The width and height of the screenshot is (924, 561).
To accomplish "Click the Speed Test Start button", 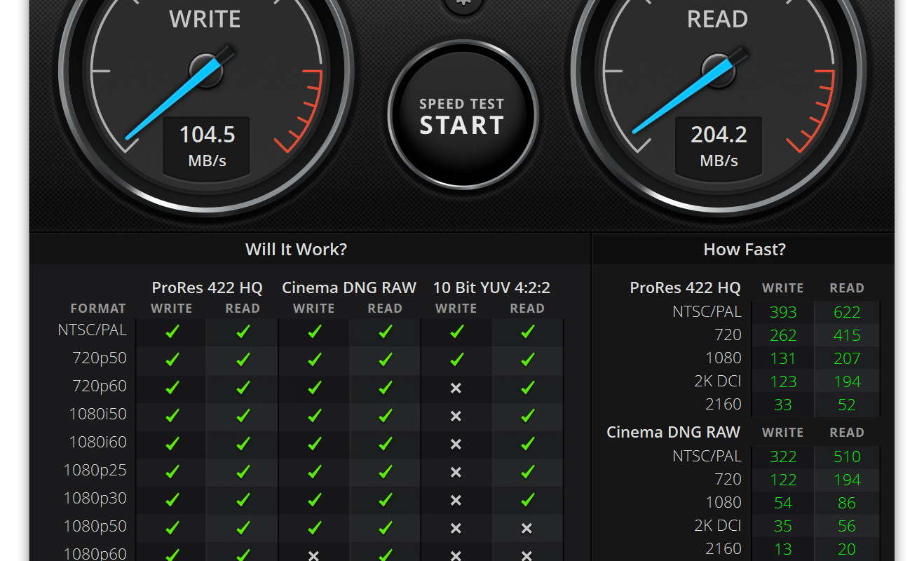I will [x=462, y=116].
